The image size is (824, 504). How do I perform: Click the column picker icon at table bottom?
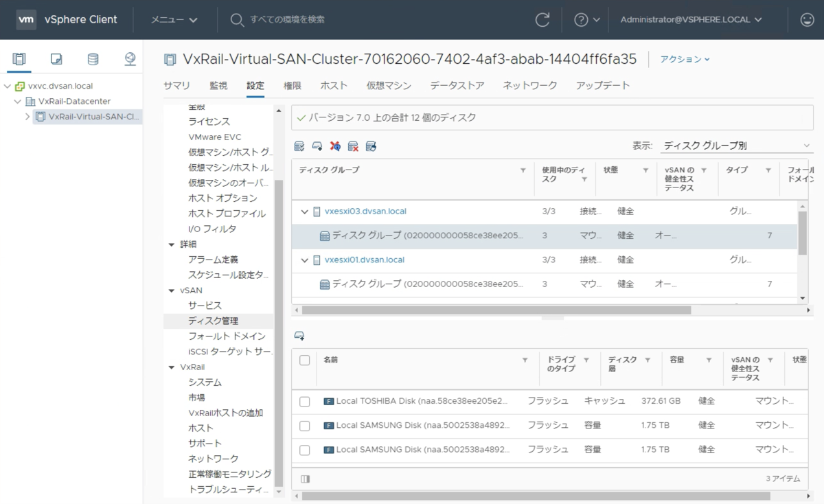click(306, 479)
